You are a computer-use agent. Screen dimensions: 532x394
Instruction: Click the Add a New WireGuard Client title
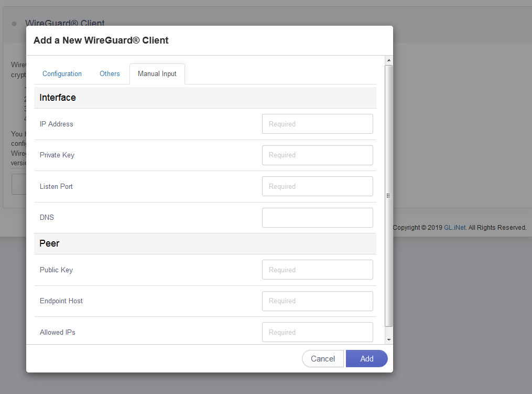pos(101,40)
